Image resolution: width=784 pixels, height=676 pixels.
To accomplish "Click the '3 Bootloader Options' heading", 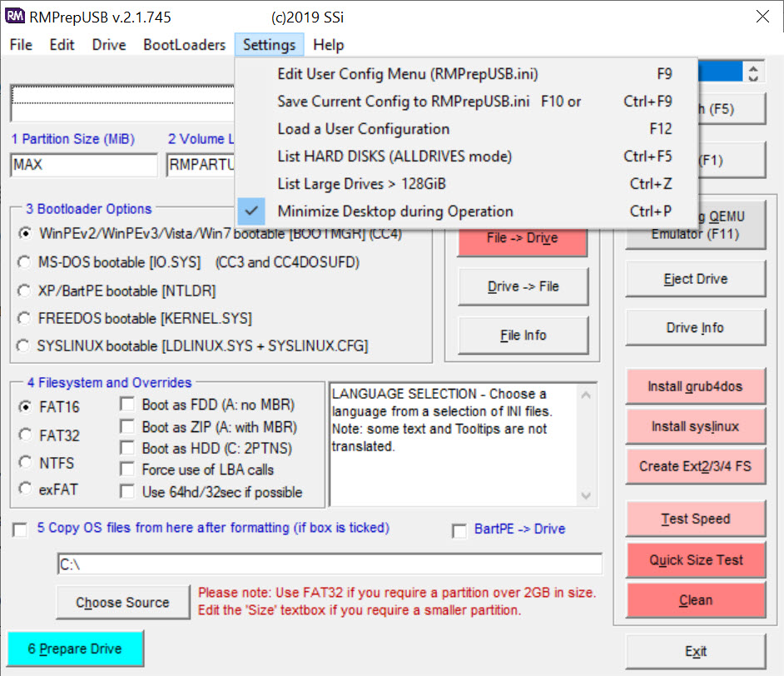I will point(88,209).
